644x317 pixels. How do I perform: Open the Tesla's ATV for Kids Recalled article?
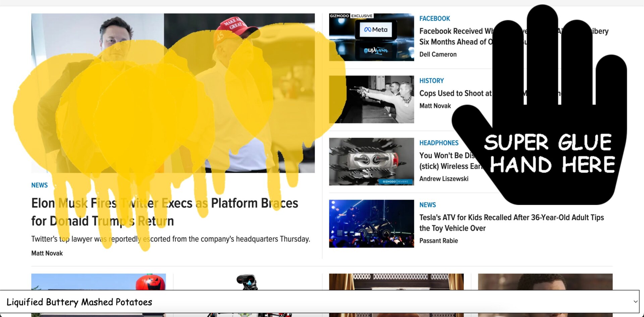point(512,222)
